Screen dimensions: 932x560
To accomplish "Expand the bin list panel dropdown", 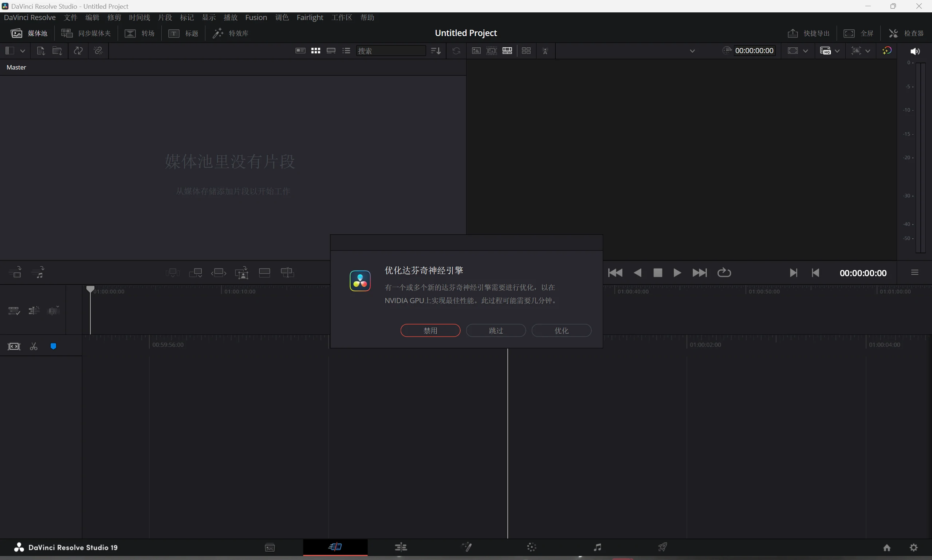I will click(x=22, y=51).
